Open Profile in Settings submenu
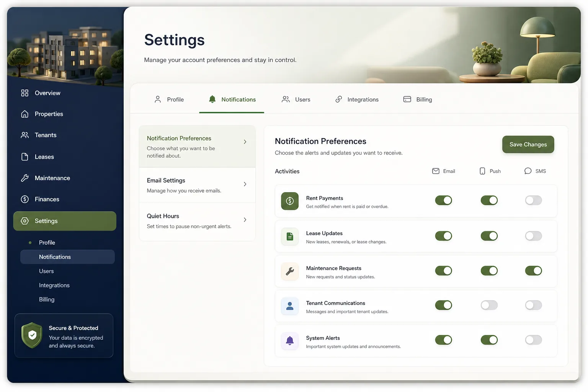Screen dimensions: 588x392 point(47,243)
